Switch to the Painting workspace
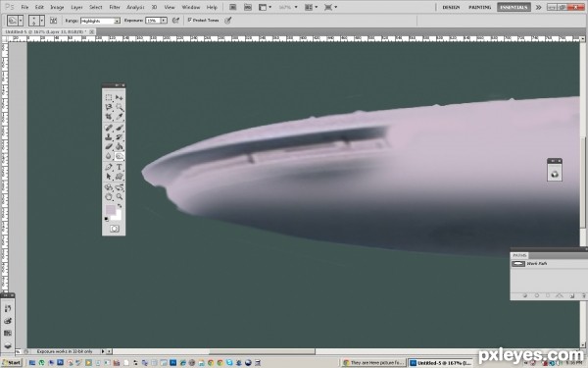Image resolution: width=588 pixels, height=368 pixels. point(480,7)
